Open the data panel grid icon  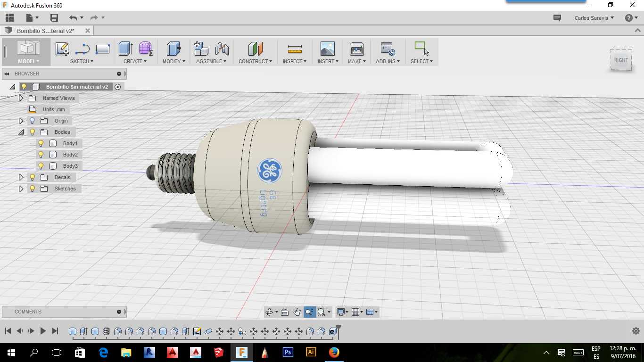point(9,18)
